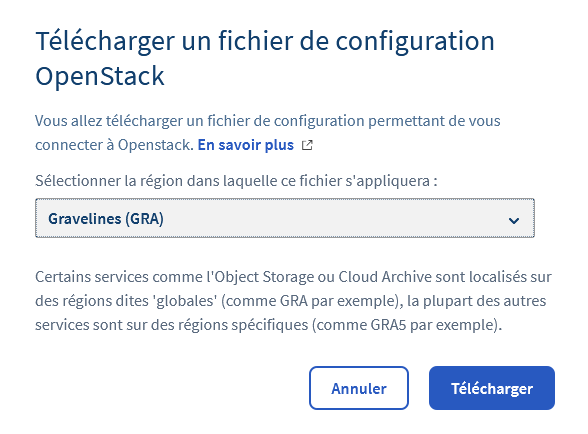Follow the bold blue En savoir plus hyperlink
Screen dimensions: 588x434
click(246, 145)
